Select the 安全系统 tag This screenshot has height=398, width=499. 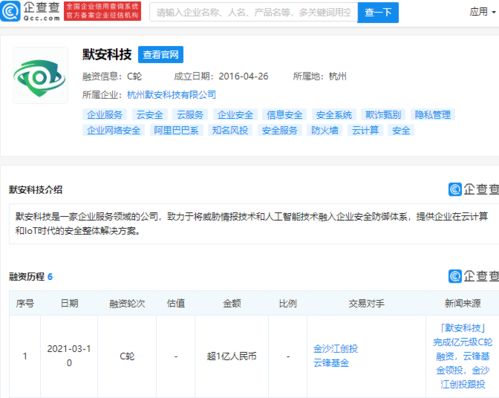334,115
